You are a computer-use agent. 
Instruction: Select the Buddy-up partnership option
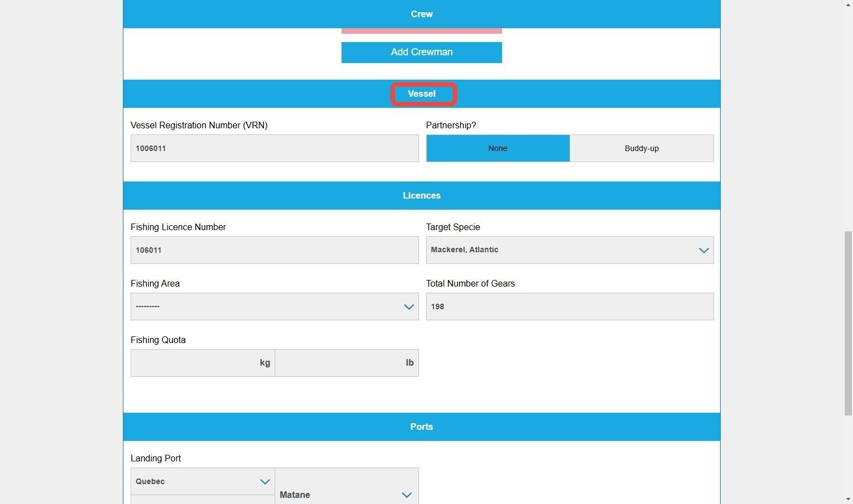point(642,148)
